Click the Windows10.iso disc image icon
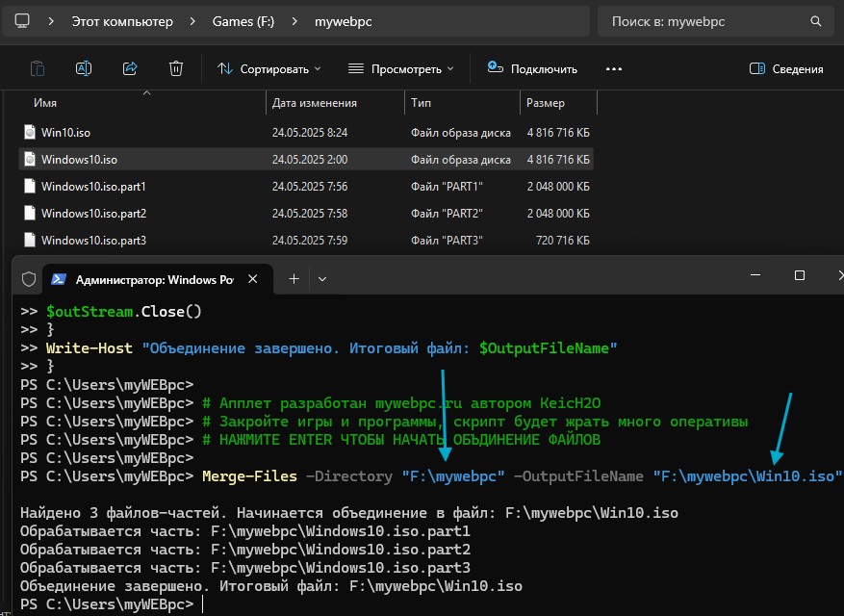Viewport: 844px width, 616px height. pyautogui.click(x=30, y=159)
